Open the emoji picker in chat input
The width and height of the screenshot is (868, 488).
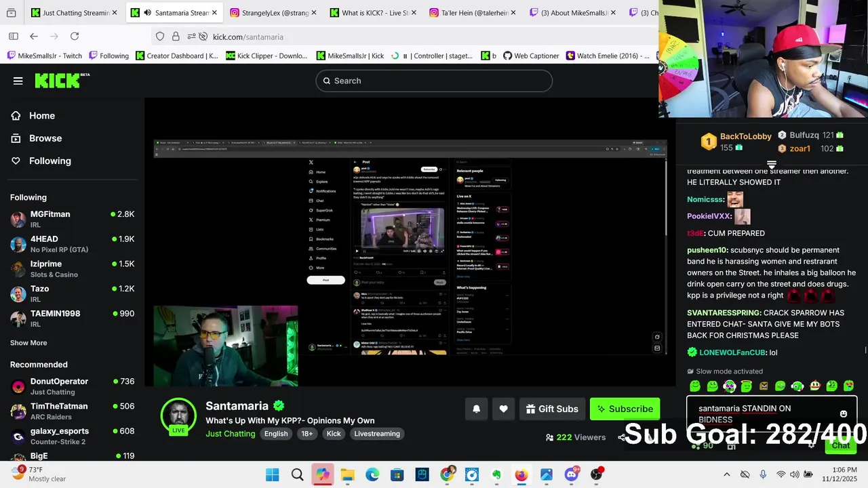coord(844,413)
